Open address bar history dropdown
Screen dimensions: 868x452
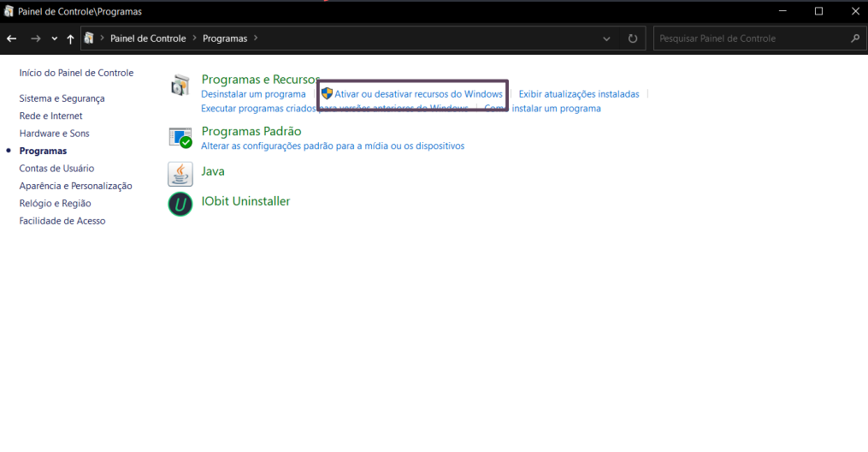pyautogui.click(x=606, y=39)
